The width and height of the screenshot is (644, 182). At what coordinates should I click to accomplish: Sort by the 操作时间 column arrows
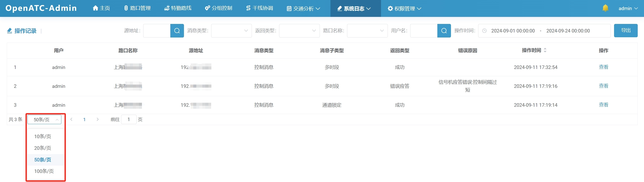tap(545, 50)
